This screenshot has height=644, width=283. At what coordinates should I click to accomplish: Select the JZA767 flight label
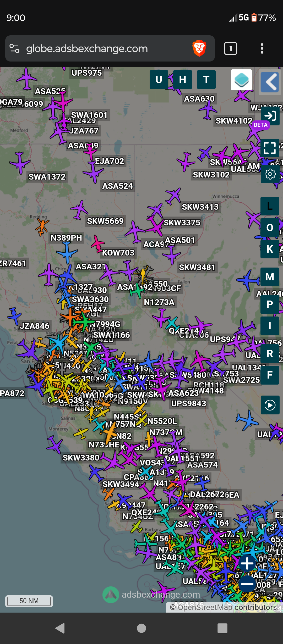point(84,131)
